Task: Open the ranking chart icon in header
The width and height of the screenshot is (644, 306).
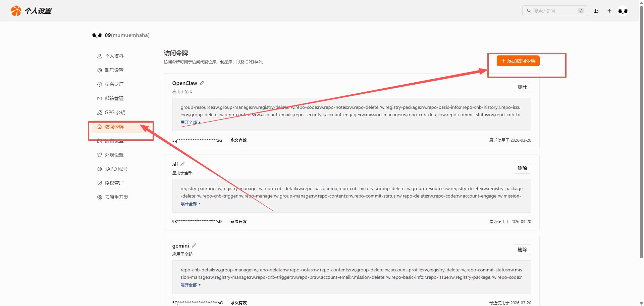Action: click(x=596, y=11)
